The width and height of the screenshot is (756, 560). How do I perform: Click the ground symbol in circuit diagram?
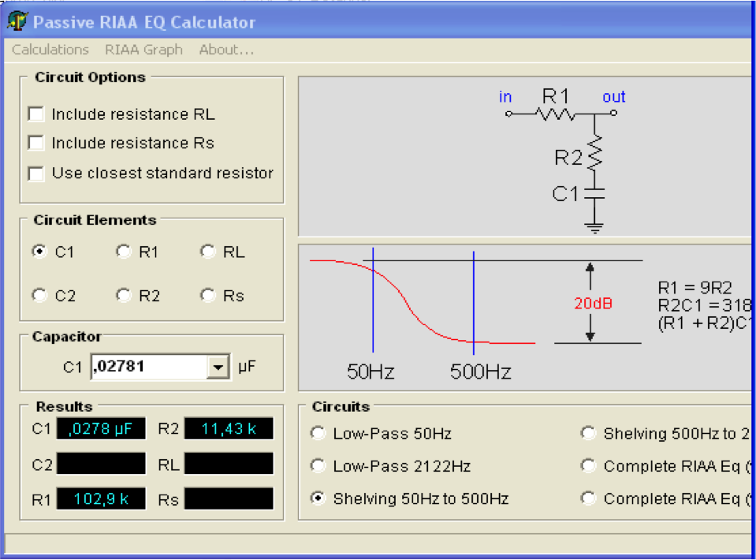pyautogui.click(x=594, y=229)
